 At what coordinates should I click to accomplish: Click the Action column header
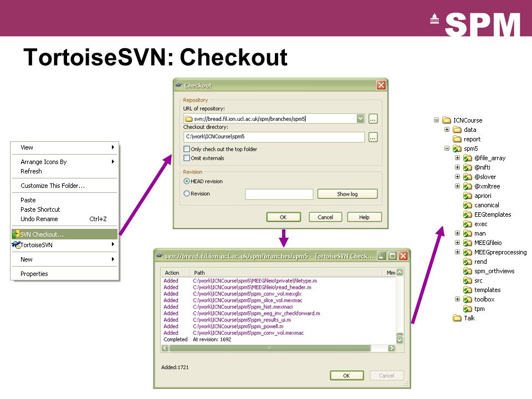[176, 273]
